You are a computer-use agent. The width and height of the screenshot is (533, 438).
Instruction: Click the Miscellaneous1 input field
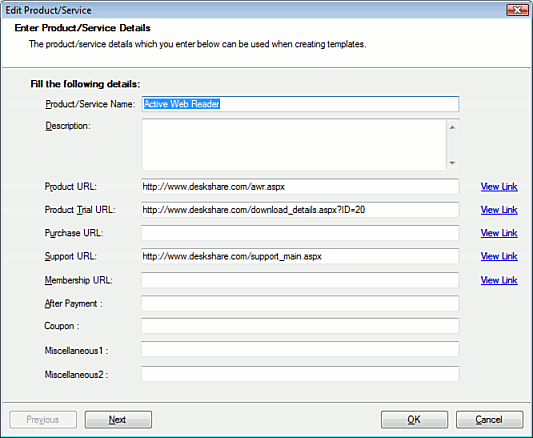pyautogui.click(x=300, y=350)
